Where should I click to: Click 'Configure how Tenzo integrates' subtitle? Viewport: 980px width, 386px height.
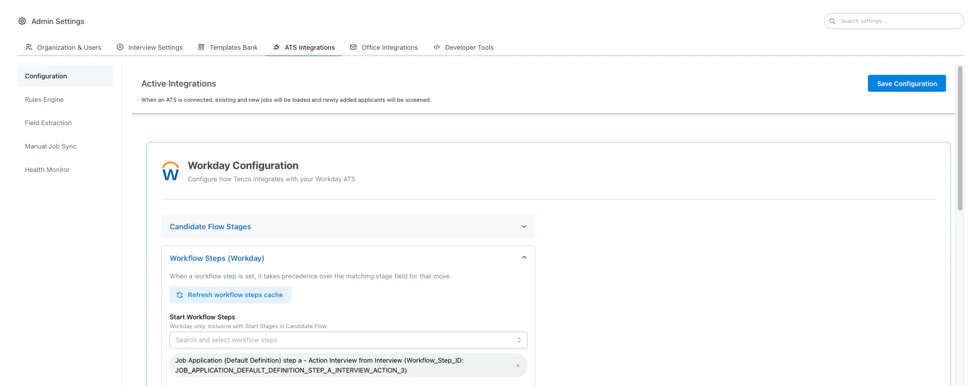pyautogui.click(x=271, y=180)
